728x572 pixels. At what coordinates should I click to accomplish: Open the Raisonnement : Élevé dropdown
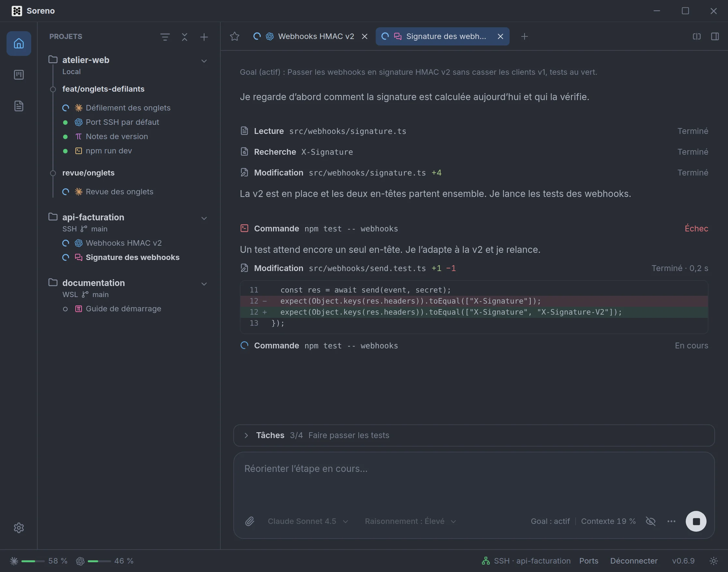(410, 521)
